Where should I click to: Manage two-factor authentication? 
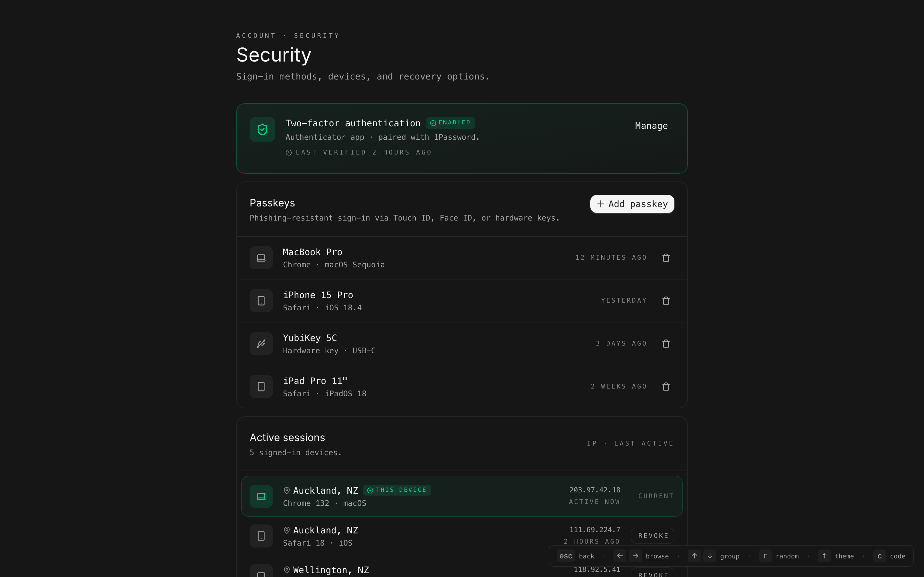(x=651, y=126)
